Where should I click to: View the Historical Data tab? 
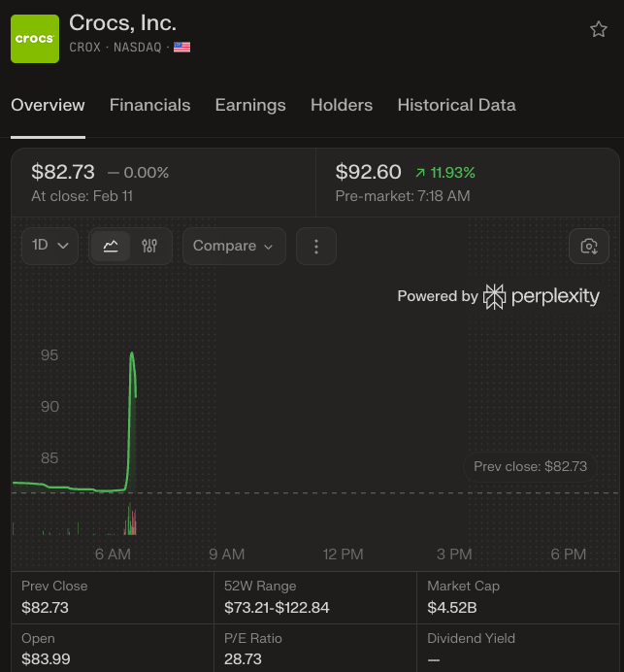pos(456,105)
